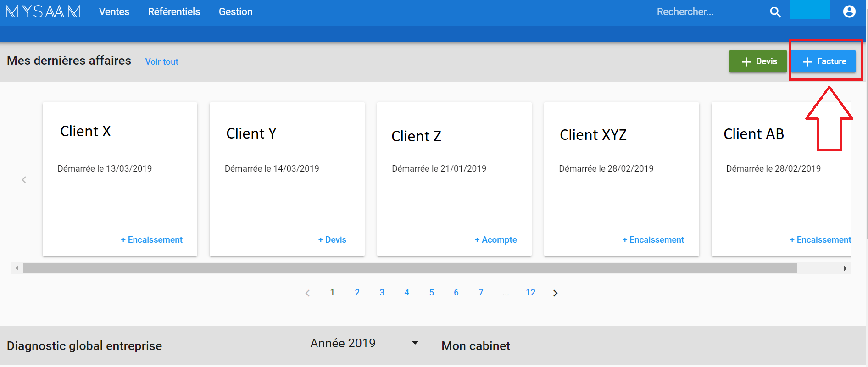Open the Client Z card
This screenshot has width=868, height=367.
pyautogui.click(x=454, y=179)
